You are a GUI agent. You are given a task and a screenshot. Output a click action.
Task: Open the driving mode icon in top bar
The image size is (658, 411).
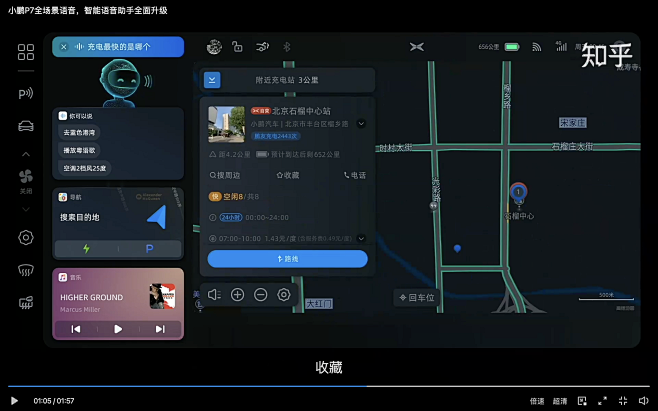click(263, 47)
